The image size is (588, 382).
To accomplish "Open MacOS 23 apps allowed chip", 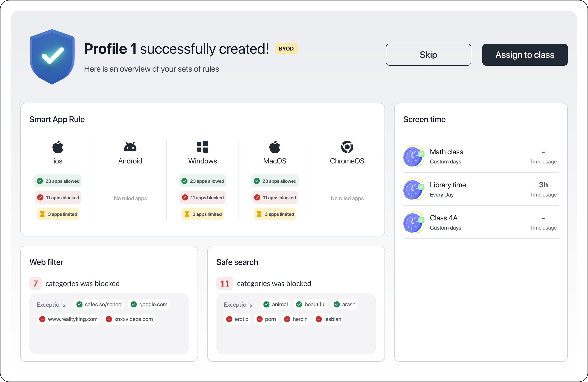I will [275, 181].
